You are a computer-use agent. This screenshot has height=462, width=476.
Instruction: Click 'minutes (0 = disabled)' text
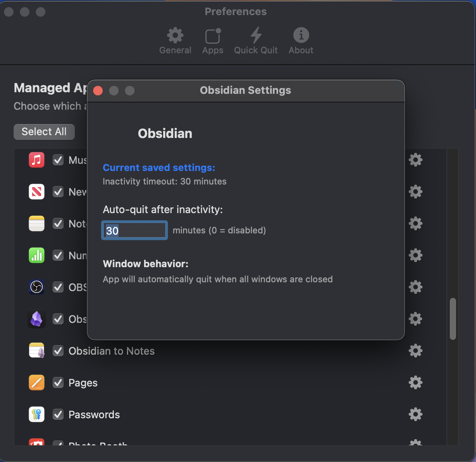pyautogui.click(x=219, y=230)
